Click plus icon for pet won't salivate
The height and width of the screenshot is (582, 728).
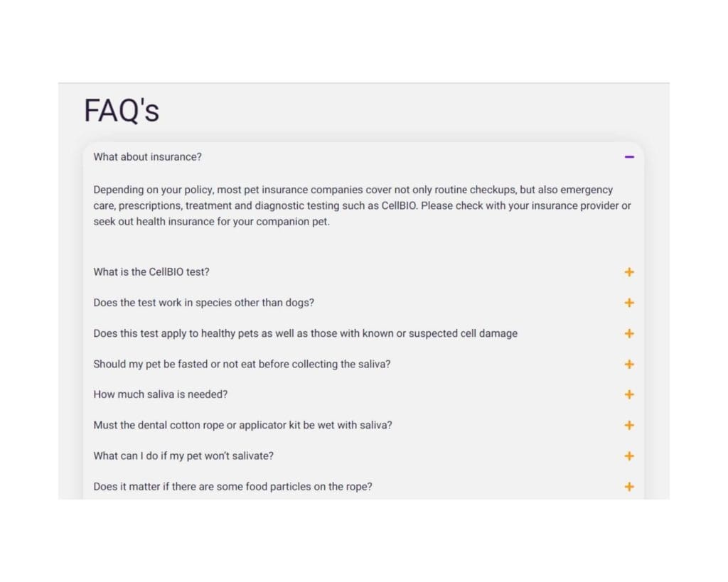pos(629,456)
